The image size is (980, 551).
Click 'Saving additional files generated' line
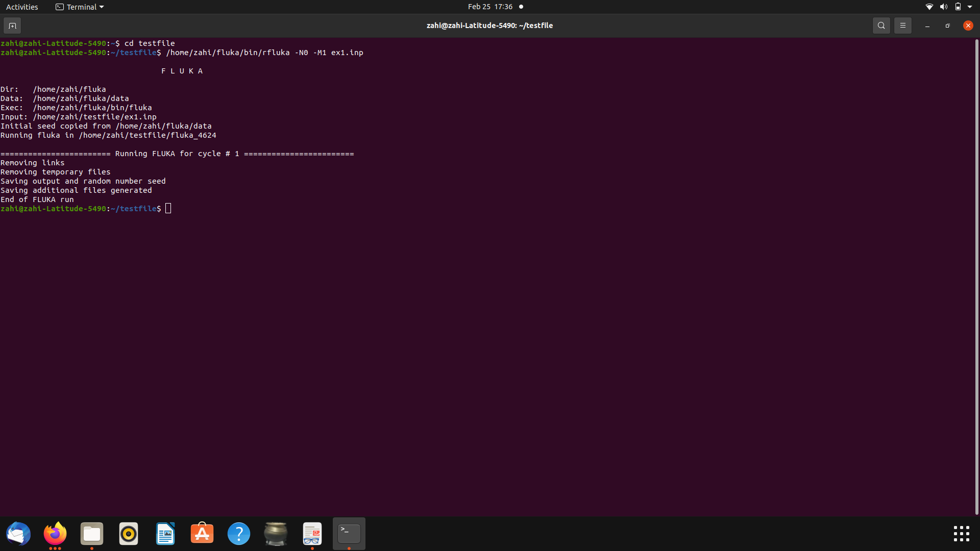pyautogui.click(x=76, y=190)
